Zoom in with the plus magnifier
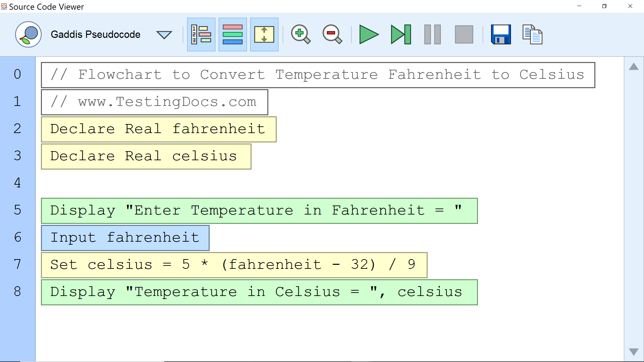The width and height of the screenshot is (644, 362). click(x=301, y=35)
